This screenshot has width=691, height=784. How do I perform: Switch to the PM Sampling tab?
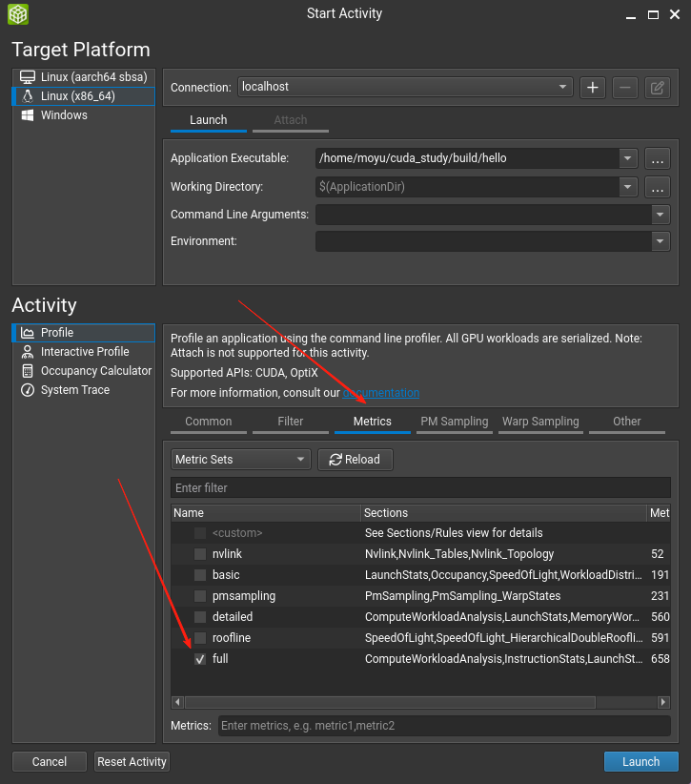point(454,422)
